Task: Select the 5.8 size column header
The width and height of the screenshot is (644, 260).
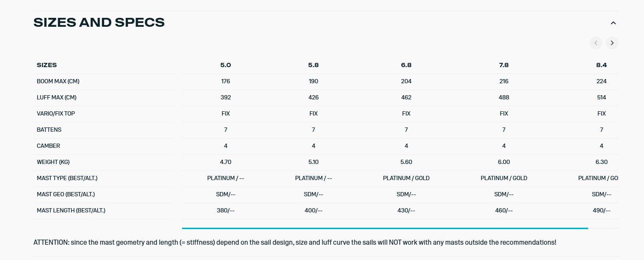Action: [x=313, y=65]
